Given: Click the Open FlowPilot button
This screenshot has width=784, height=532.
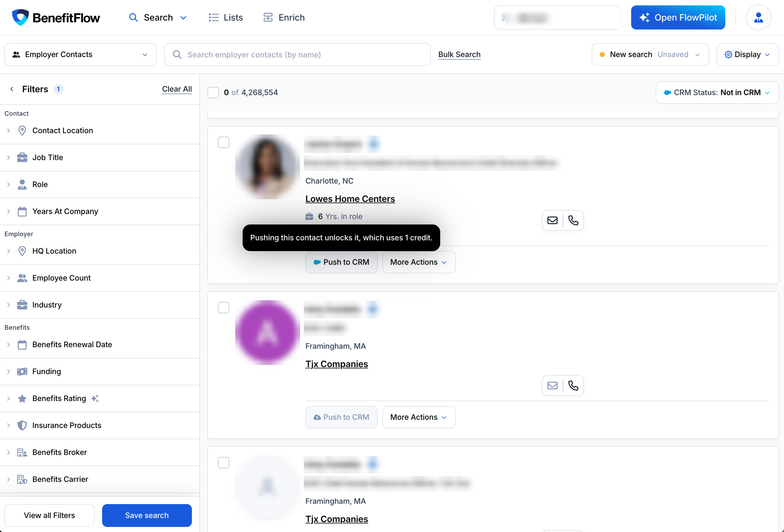Looking at the screenshot, I should click(678, 17).
